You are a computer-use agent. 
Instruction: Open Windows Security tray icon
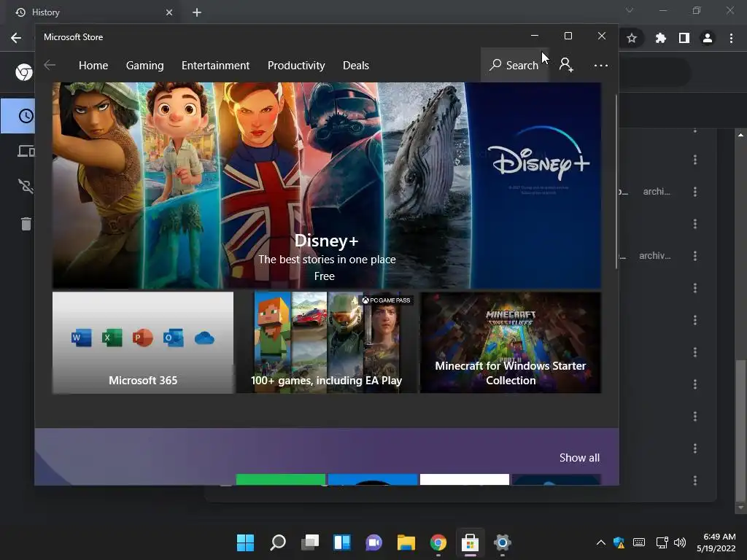(619, 542)
